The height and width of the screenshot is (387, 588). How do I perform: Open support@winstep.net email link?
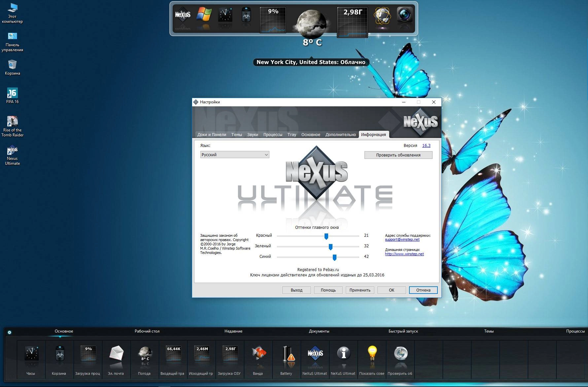(402, 239)
